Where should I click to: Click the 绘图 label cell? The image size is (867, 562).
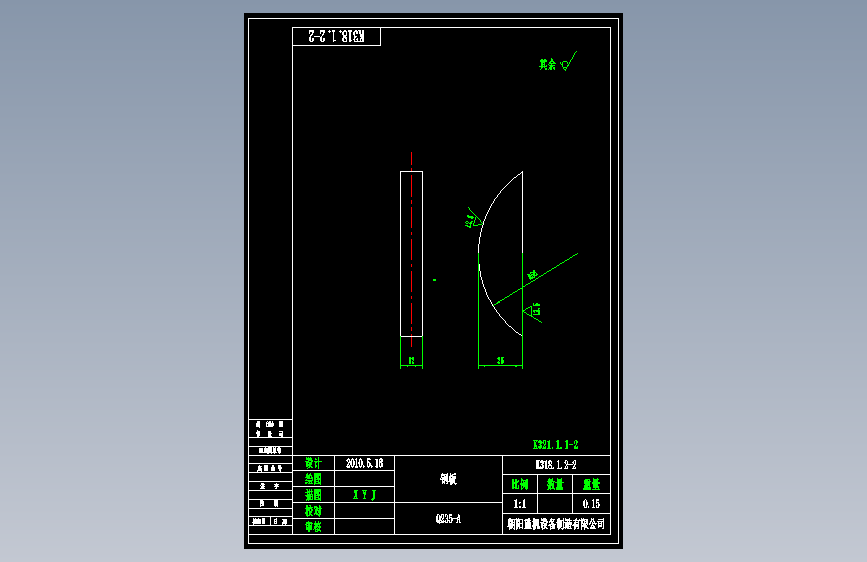314,479
